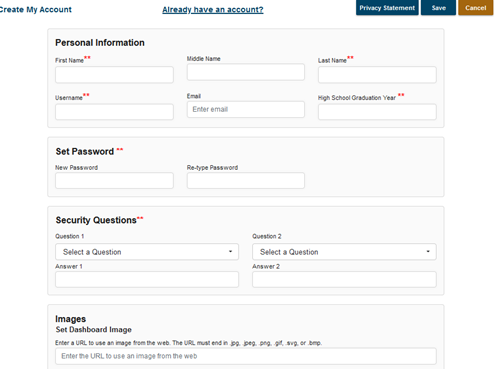Save the new account form
Screen dimensions: 494x369
(438, 8)
